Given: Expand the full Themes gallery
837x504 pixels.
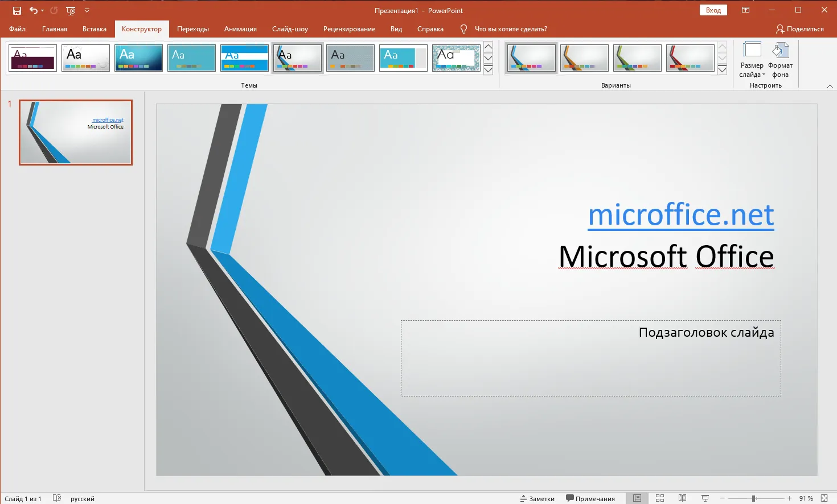Looking at the screenshot, I should (x=488, y=70).
